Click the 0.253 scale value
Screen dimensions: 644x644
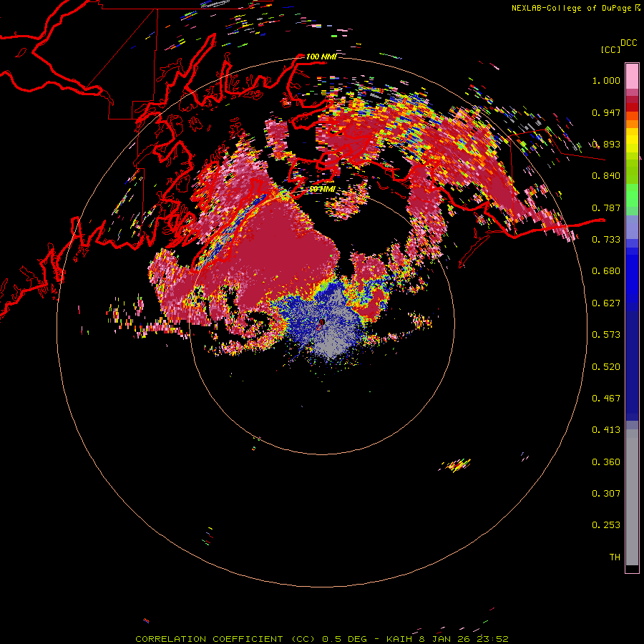606,525
